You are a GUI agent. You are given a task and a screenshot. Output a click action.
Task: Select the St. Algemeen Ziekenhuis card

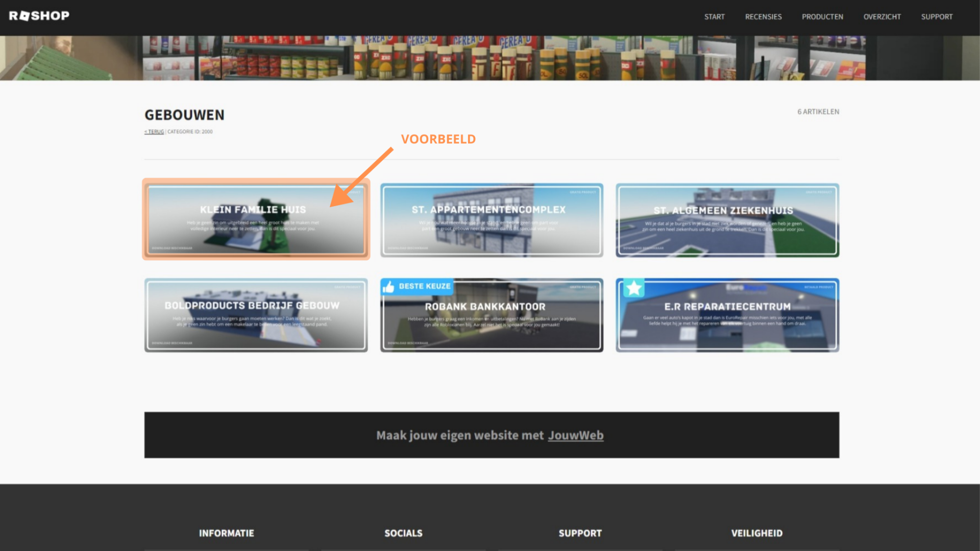point(727,220)
